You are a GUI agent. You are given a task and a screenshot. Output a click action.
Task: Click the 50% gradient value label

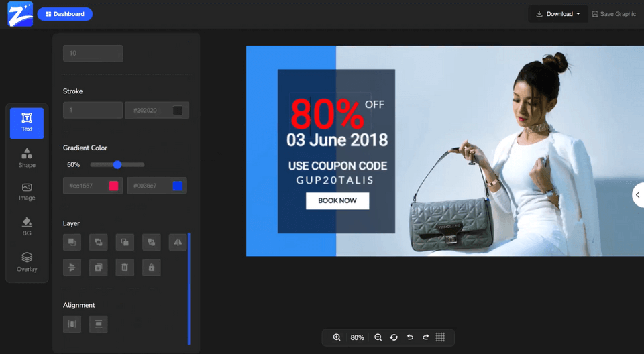point(74,165)
